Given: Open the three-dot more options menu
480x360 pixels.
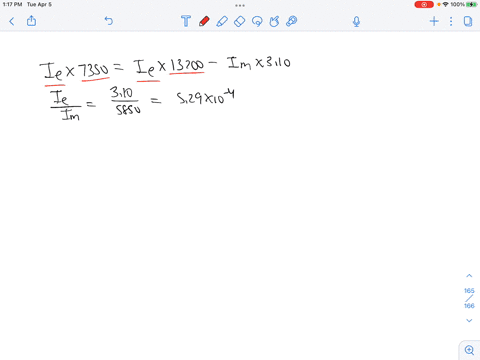Looking at the screenshot, I should point(451,22).
